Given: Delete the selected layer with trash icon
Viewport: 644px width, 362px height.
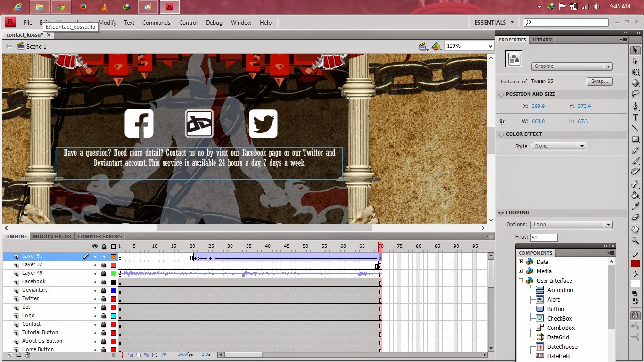Looking at the screenshot, I should tap(27, 355).
